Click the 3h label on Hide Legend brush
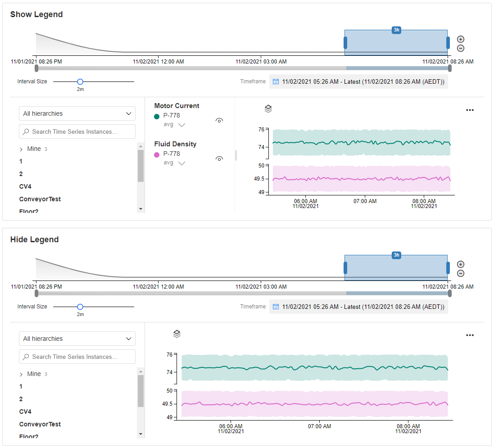This screenshot has height=448, width=494. [x=396, y=255]
